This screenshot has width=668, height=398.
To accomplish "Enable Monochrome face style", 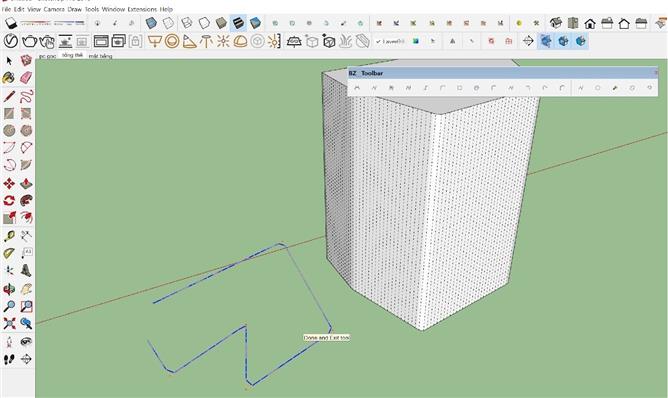I will (255, 23).
